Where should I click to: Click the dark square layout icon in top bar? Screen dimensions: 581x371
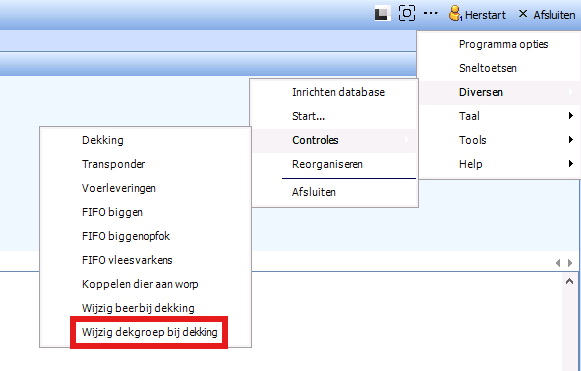[382, 14]
